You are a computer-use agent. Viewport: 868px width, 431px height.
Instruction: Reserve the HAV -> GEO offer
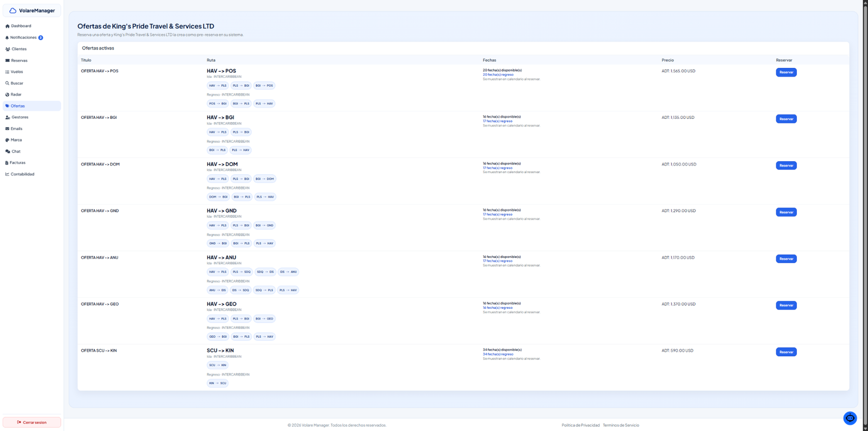(x=786, y=306)
